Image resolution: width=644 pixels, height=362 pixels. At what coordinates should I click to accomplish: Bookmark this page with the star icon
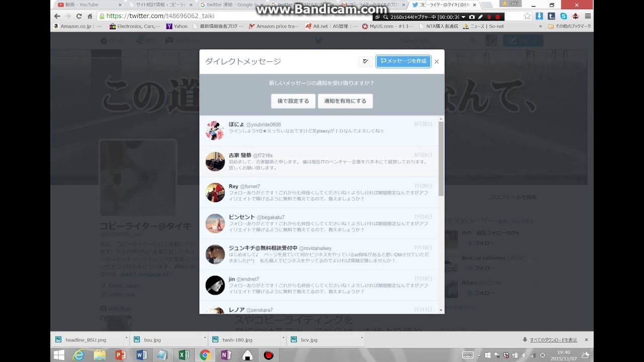527,16
